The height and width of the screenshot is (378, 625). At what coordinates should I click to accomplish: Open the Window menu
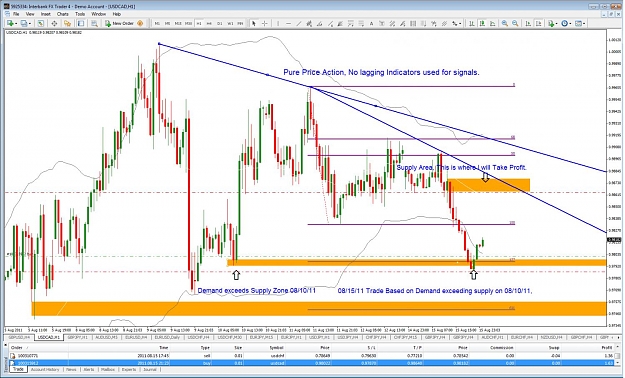pos(98,14)
